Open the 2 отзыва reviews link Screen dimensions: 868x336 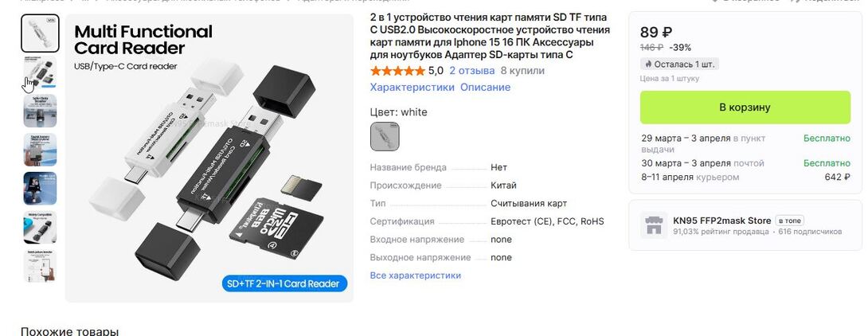(x=472, y=71)
